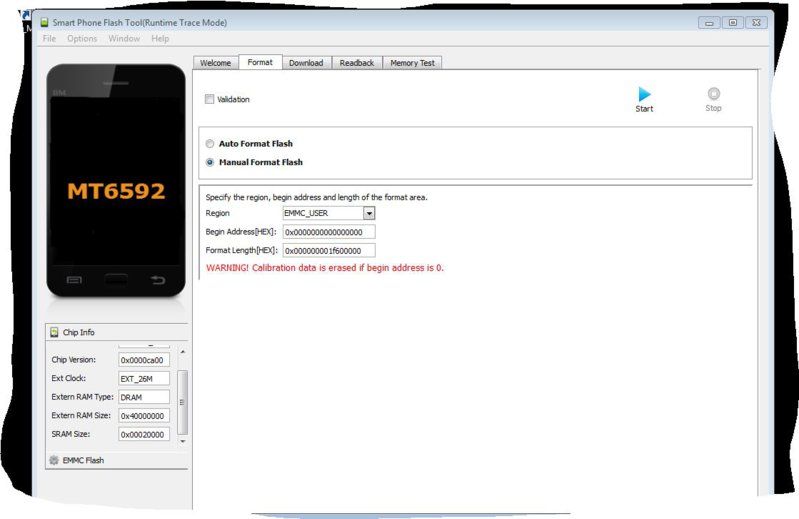Close the Flash Tool window
The image size is (799, 519).
point(756,23)
